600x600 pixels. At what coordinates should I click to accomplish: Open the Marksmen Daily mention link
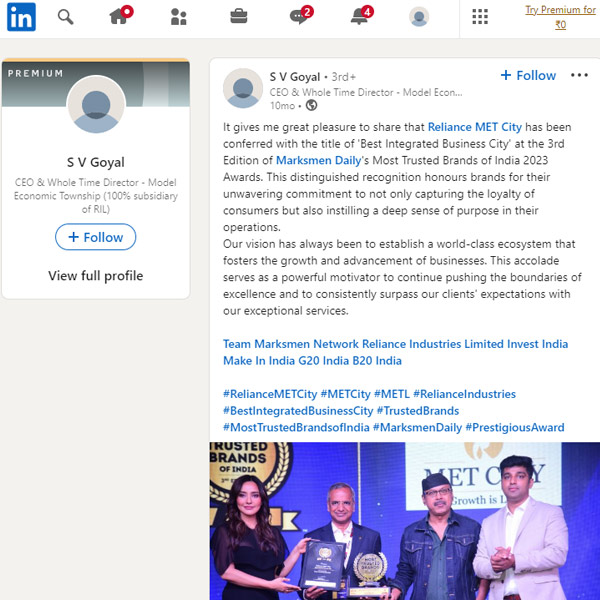coord(319,160)
